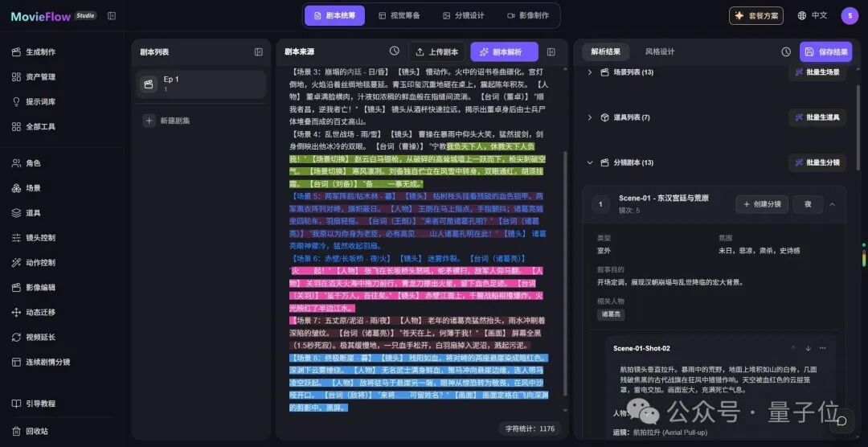Go to 角色 section
Viewport: 868px width, 447px height.
click(x=27, y=163)
